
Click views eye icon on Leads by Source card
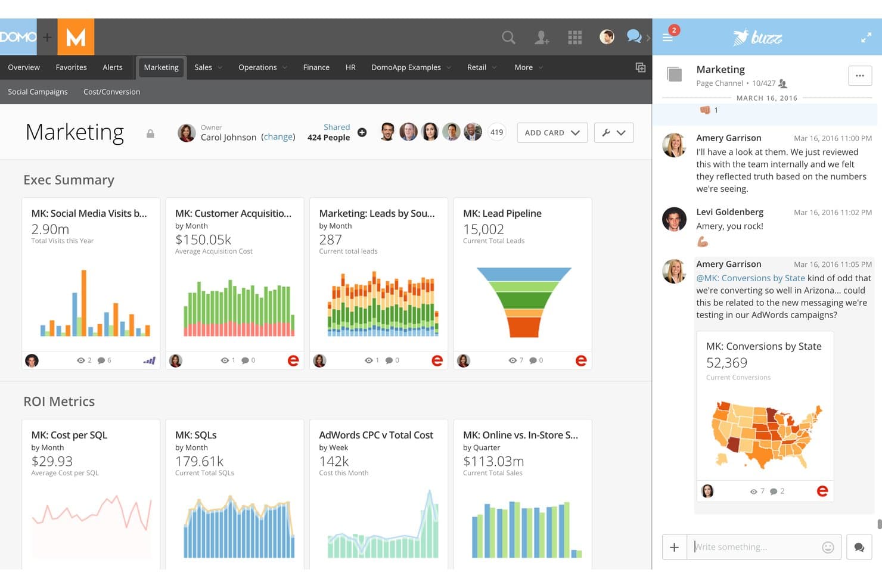pos(369,360)
